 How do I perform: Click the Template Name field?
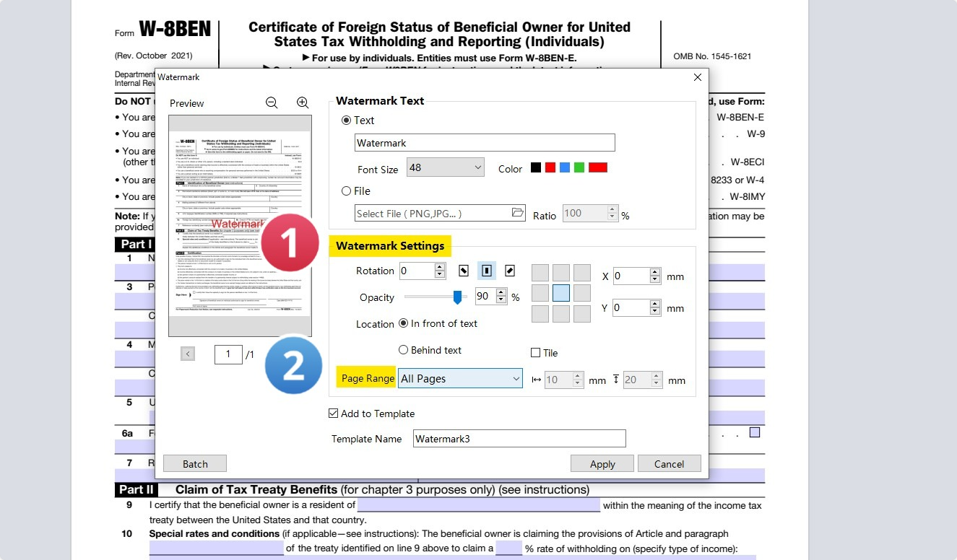point(519,438)
